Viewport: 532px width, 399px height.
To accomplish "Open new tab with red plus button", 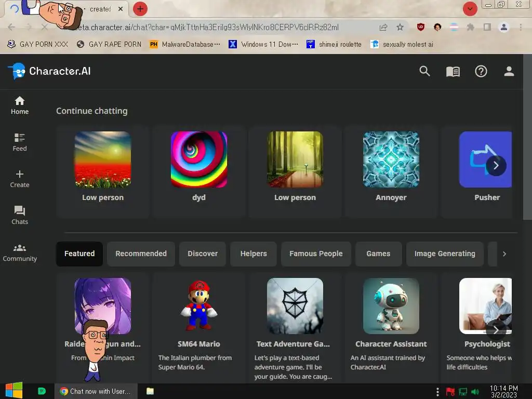I will click(140, 9).
